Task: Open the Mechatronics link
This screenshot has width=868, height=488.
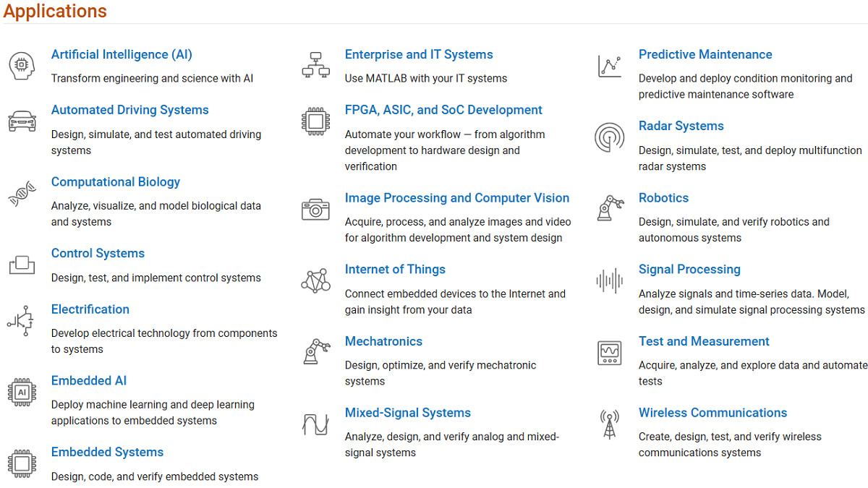Action: [383, 341]
